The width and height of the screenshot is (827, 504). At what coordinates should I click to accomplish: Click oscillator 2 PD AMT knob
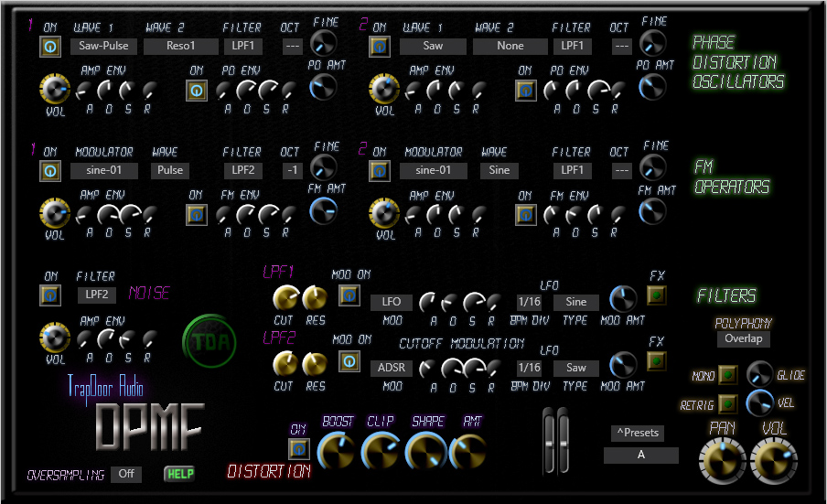[652, 87]
